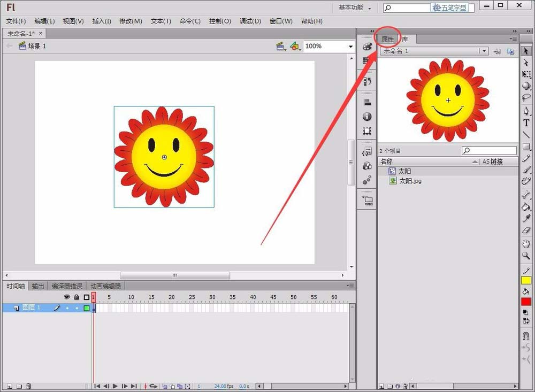Select the 3D Rotation tool

[x=526, y=85]
